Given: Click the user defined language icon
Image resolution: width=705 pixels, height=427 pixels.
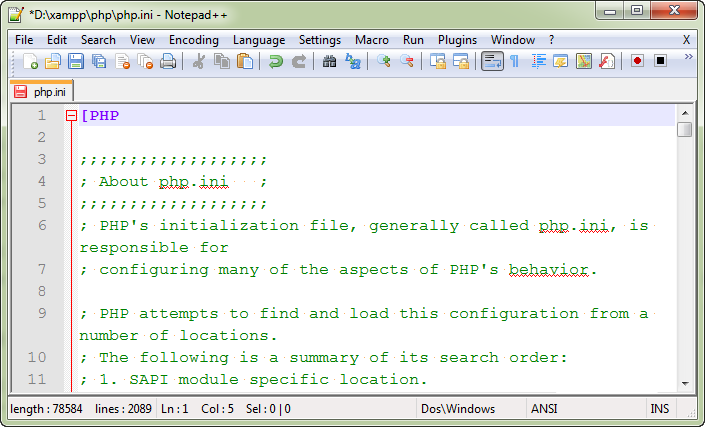Looking at the screenshot, I should 561,61.
